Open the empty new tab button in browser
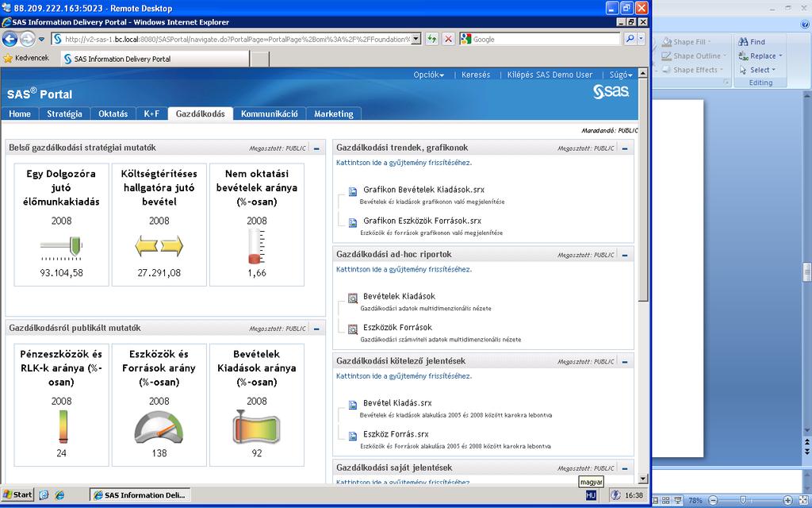This screenshot has width=812, height=508. [x=259, y=59]
